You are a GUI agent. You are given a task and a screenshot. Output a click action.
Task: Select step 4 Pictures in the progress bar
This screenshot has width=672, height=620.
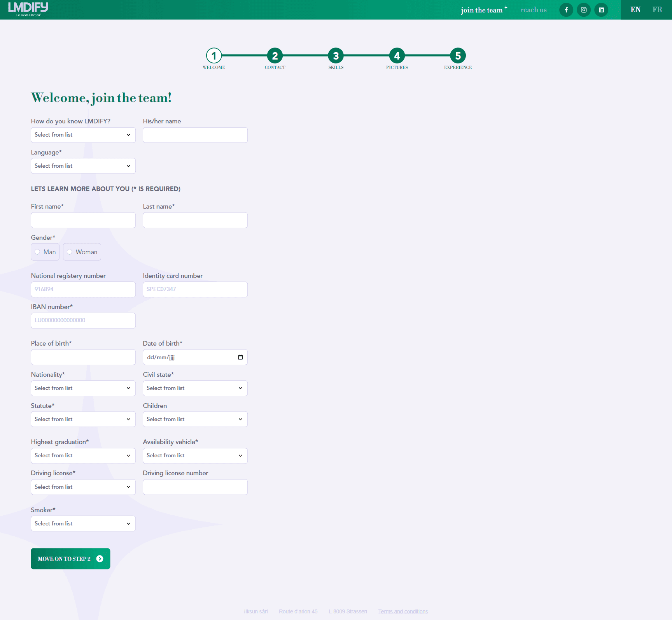point(397,56)
